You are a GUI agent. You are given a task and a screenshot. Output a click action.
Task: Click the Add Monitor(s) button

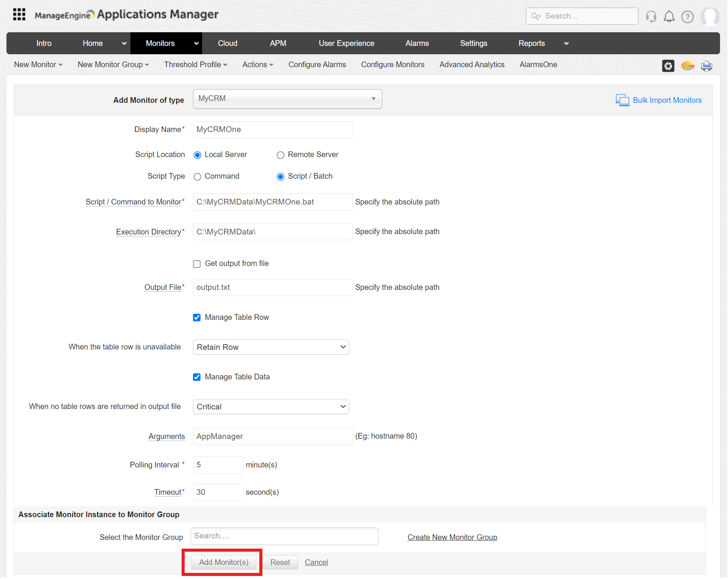point(224,563)
